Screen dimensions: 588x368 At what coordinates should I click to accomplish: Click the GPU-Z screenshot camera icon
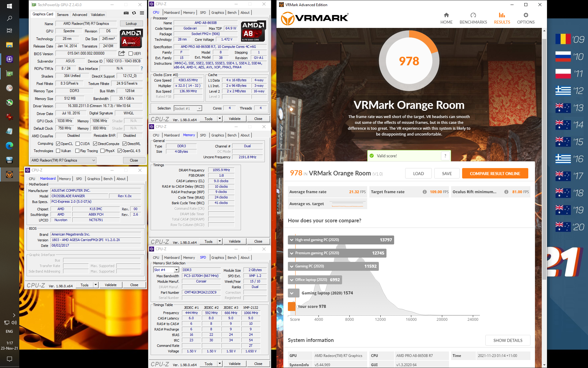pos(126,13)
